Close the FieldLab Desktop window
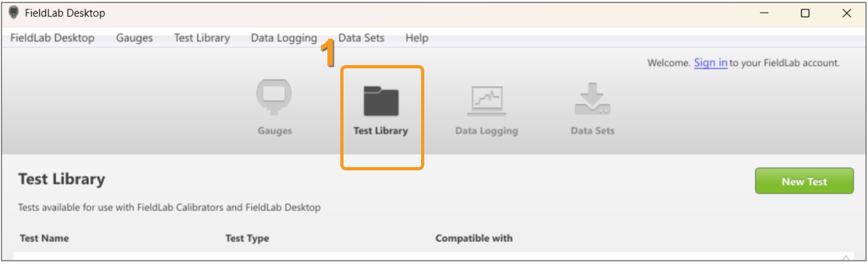 tap(847, 13)
